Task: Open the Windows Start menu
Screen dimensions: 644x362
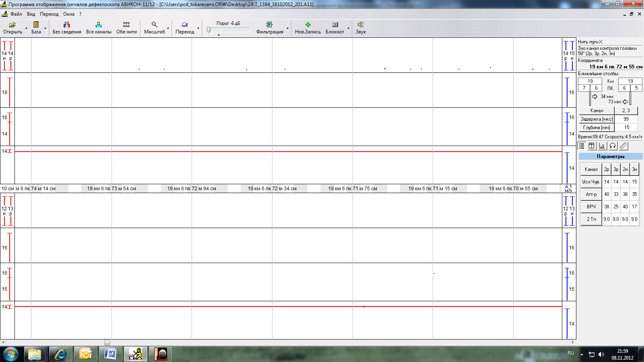Action: coord(11,354)
